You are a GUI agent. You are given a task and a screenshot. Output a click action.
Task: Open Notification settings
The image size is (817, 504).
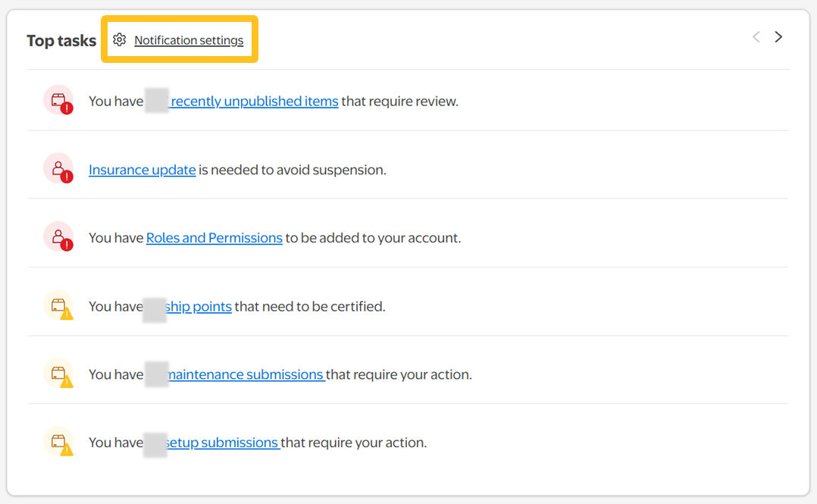click(189, 40)
